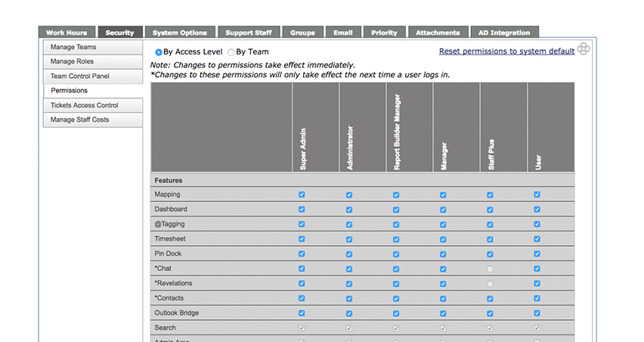Toggle Outlook Bridge for User
Screen dimensions: 644x342
click(x=537, y=312)
